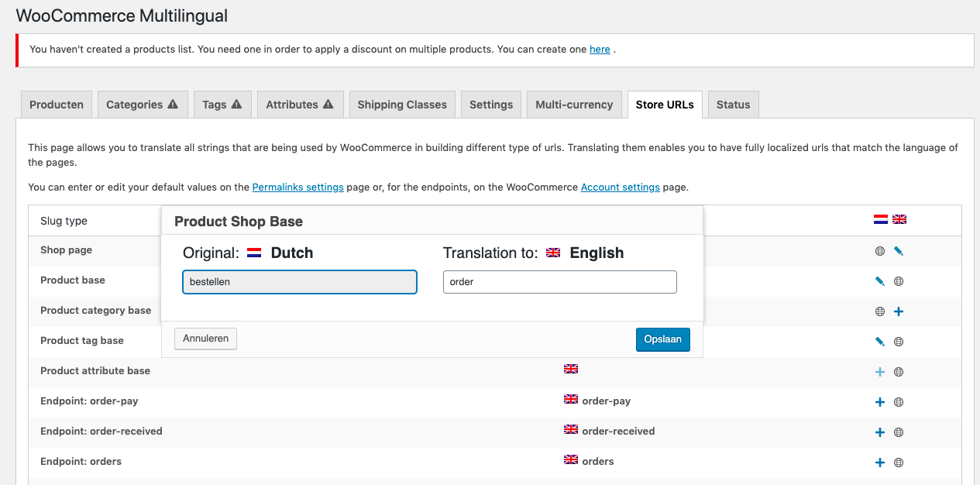Click the 'Product Shop Base' dialog title
Image resolution: width=980 pixels, height=485 pixels.
[x=239, y=222]
